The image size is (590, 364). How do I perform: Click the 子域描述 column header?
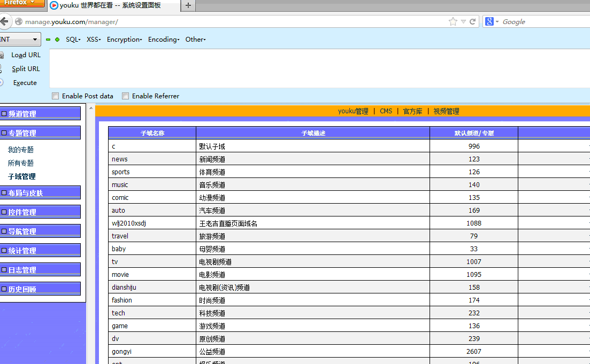click(x=313, y=133)
